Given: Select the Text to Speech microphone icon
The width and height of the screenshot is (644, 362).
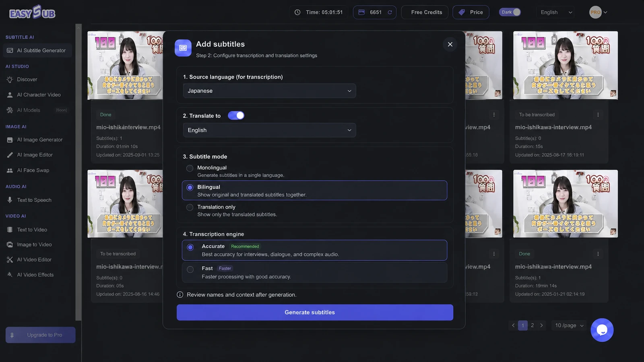Looking at the screenshot, I should [10, 200].
